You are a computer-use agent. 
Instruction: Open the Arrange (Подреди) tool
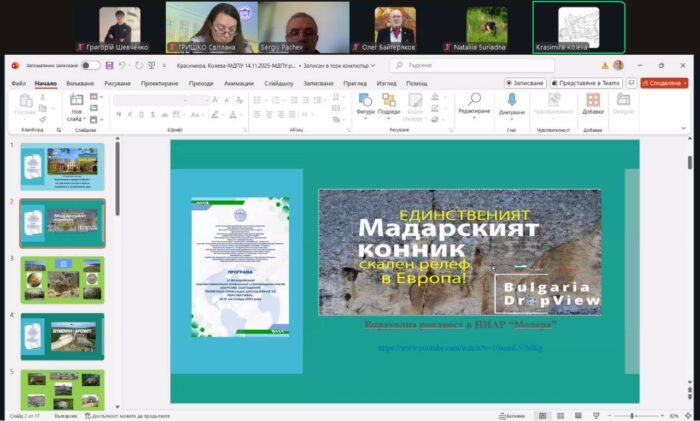click(x=389, y=100)
